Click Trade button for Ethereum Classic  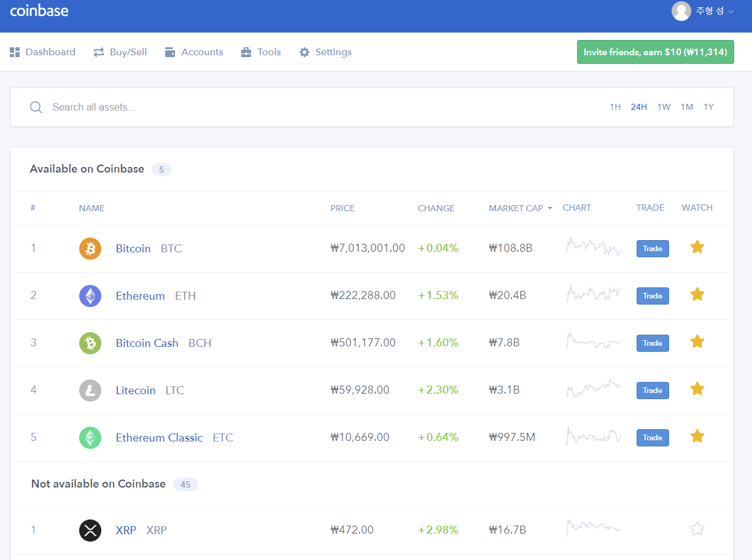(x=653, y=438)
